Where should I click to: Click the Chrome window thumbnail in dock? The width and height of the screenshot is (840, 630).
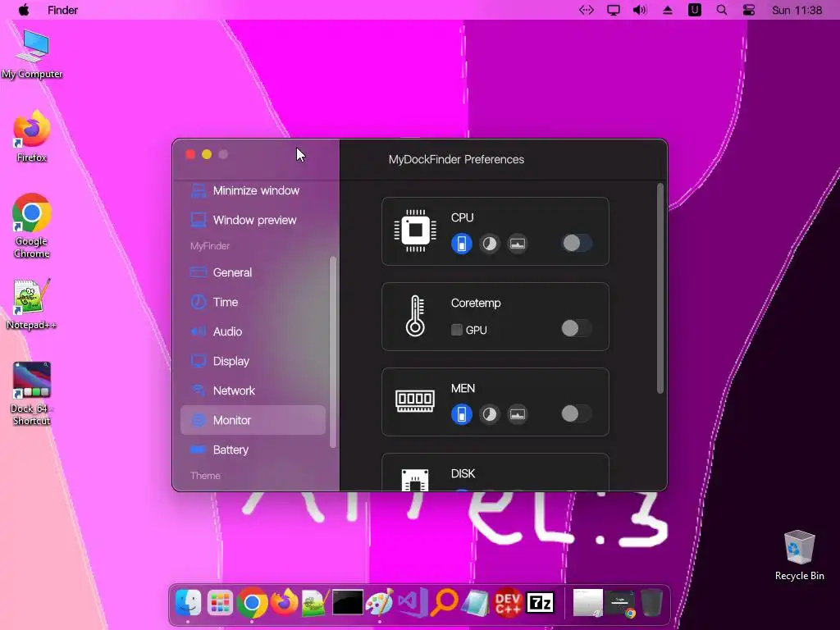pyautogui.click(x=620, y=603)
